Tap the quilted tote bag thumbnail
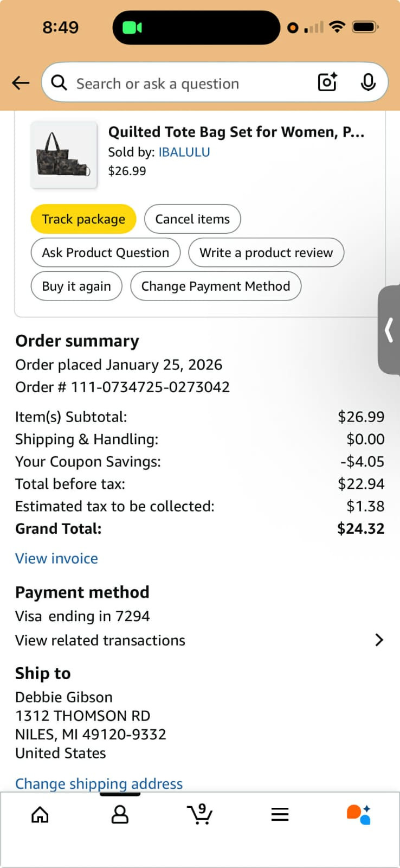400x868 pixels. [64, 155]
